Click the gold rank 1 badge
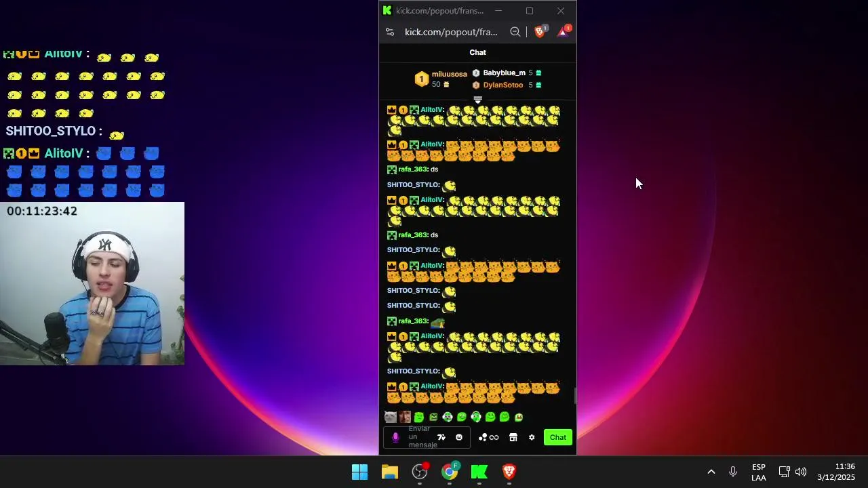The width and height of the screenshot is (868, 488). click(421, 79)
